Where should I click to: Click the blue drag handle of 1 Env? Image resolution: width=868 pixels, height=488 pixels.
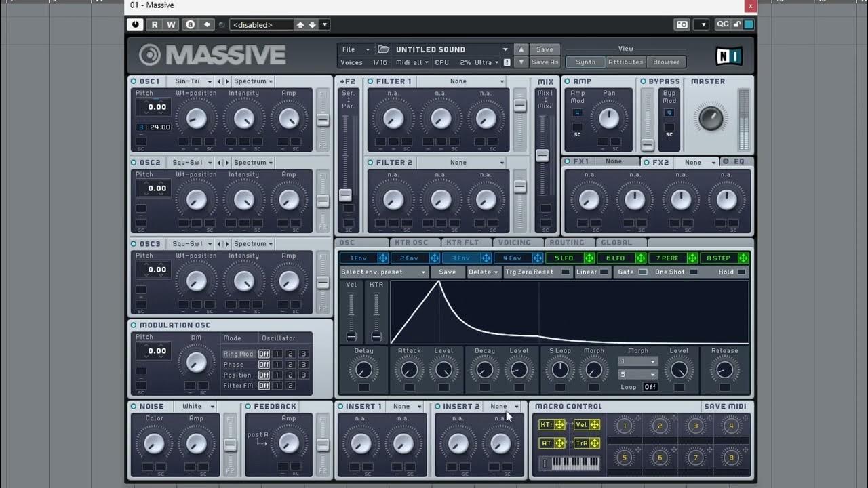[383, 258]
